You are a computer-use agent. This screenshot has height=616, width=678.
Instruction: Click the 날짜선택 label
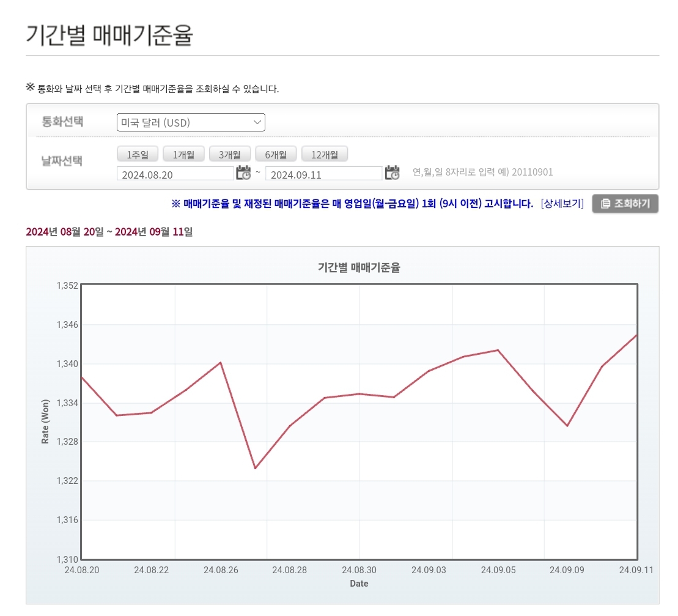(62, 161)
